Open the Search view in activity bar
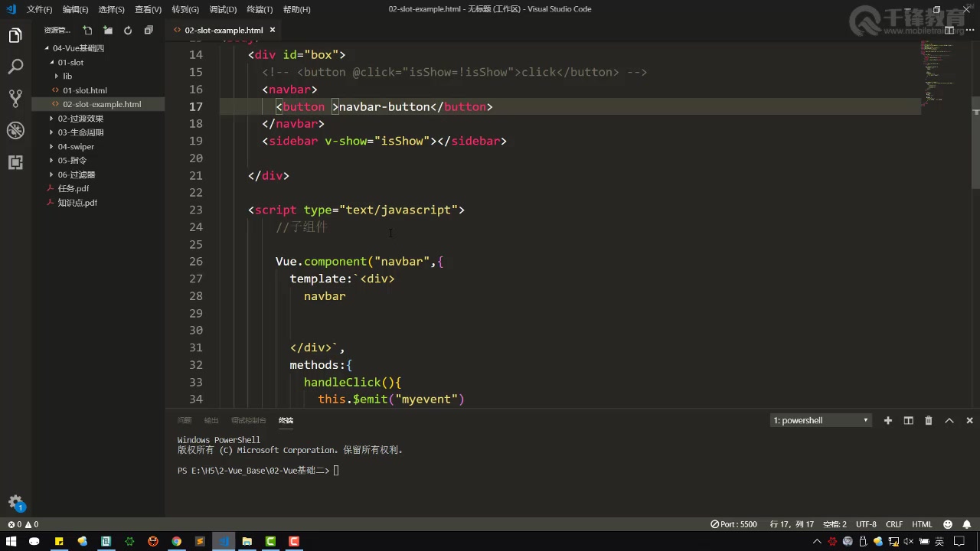The image size is (980, 551). (x=15, y=67)
